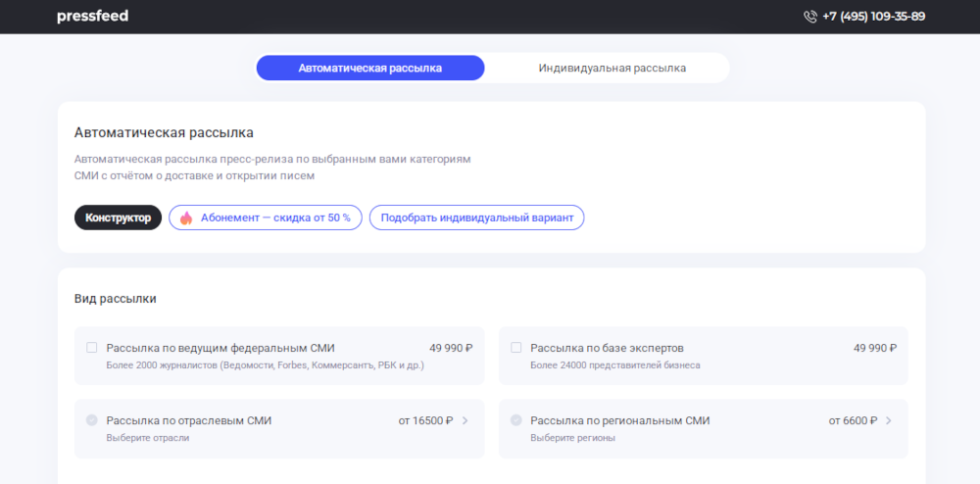980x484 pixels.
Task: Click check circle icon for отраслевым СМИ
Action: [x=92, y=420]
